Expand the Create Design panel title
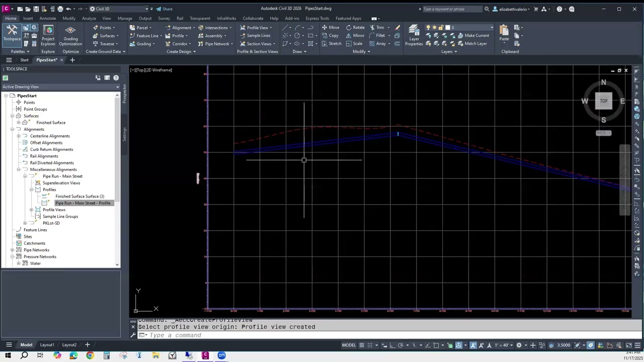 click(x=181, y=52)
